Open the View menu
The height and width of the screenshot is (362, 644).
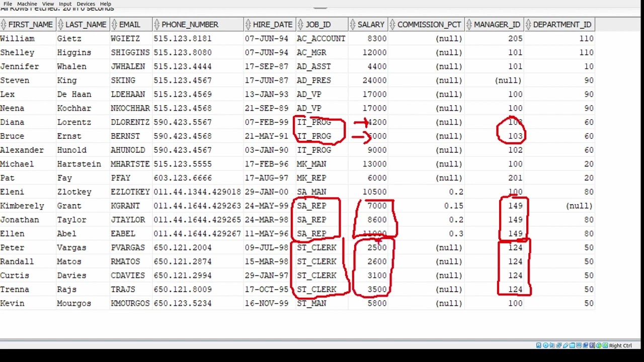point(48,4)
